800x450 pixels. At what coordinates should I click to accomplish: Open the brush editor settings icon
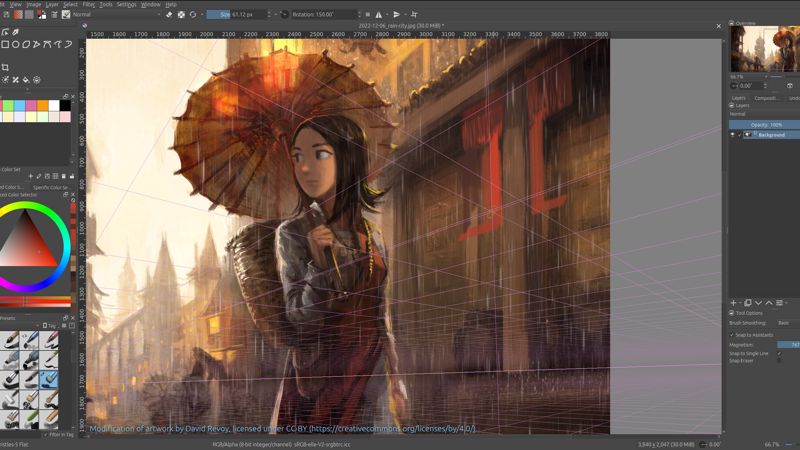coord(54,15)
